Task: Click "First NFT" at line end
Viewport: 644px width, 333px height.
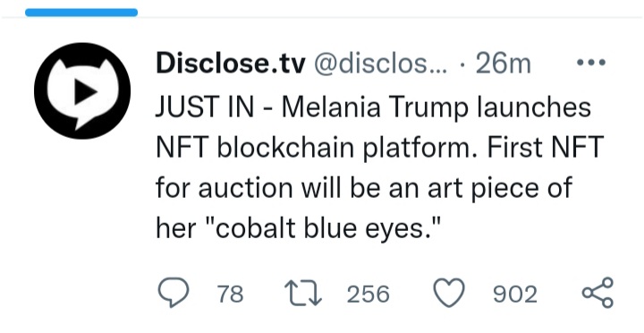Action: (546, 147)
